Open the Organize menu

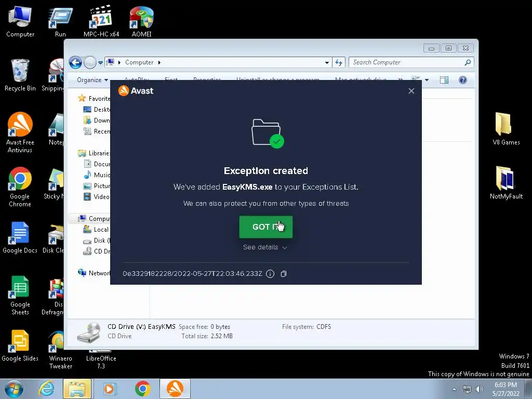(x=92, y=80)
